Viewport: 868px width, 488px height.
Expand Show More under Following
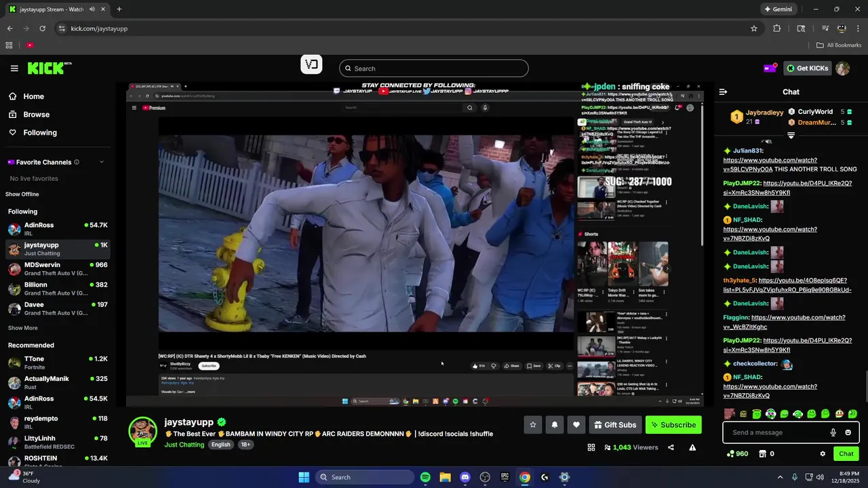click(22, 328)
